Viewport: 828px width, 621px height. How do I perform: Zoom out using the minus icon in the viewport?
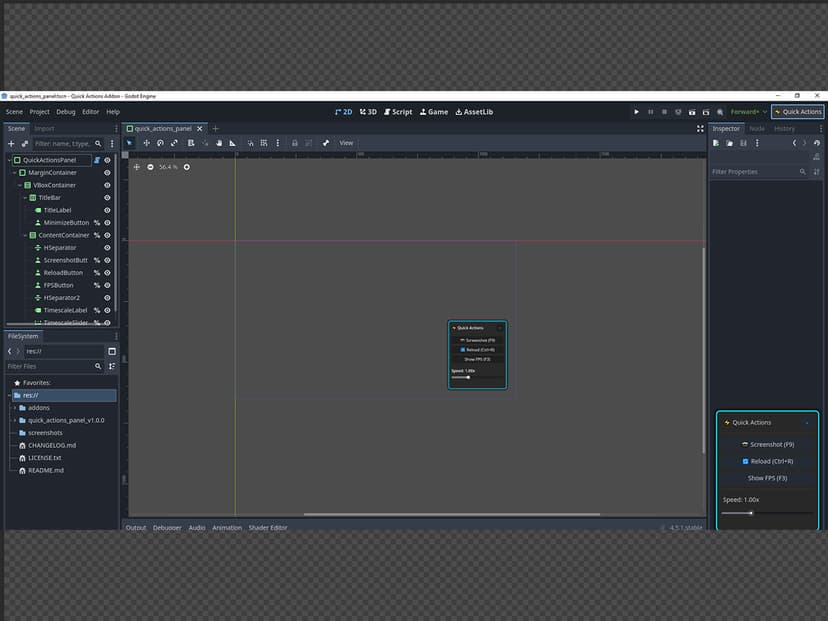[149, 167]
